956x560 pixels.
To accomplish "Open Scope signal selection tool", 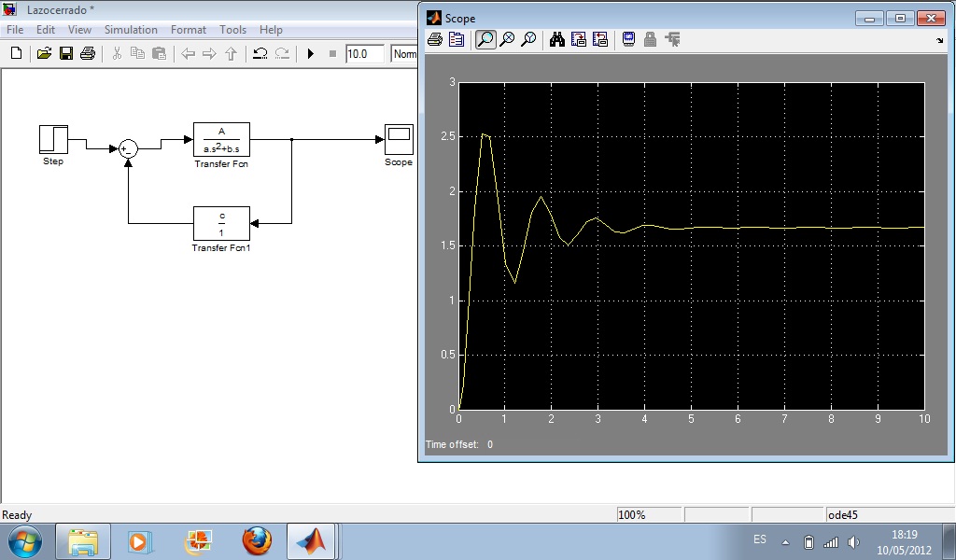I will coord(672,39).
